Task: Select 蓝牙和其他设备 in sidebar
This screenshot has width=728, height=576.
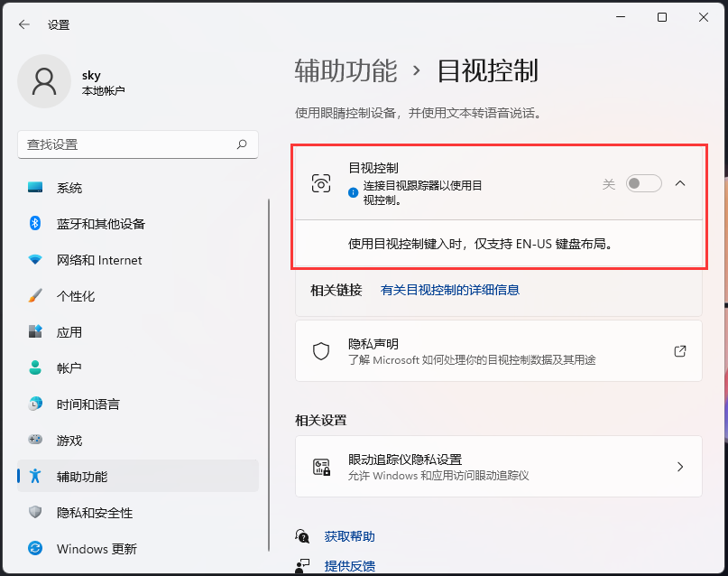Action: [x=100, y=224]
